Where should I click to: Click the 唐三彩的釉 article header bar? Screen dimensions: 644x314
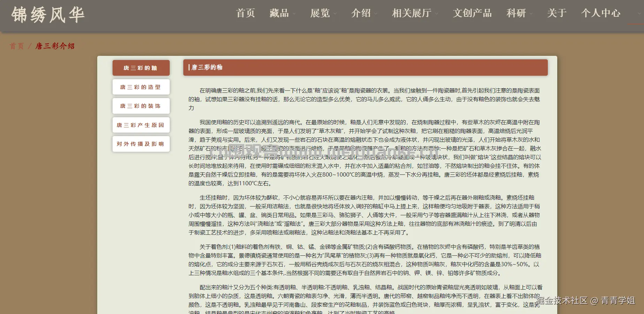[366, 68]
